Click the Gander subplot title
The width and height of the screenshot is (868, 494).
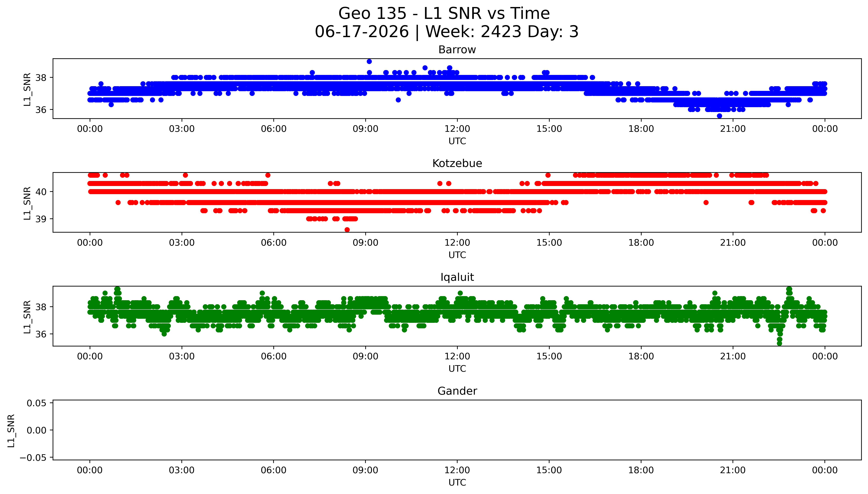coord(457,391)
